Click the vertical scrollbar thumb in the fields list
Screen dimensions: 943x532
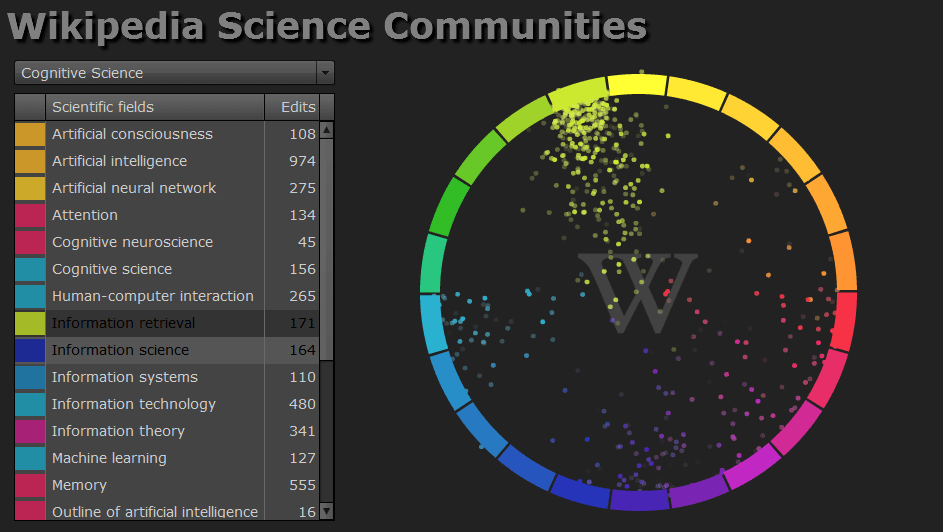point(327,249)
